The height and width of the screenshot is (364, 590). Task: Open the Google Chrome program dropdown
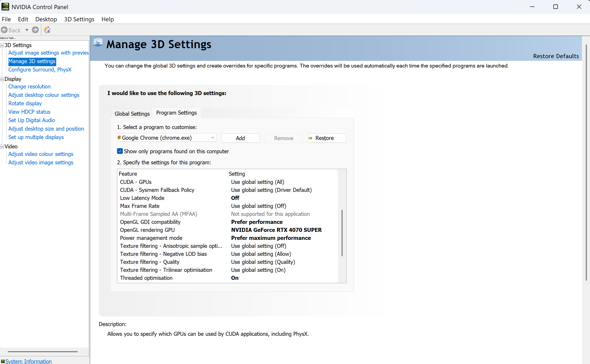pyautogui.click(x=167, y=138)
